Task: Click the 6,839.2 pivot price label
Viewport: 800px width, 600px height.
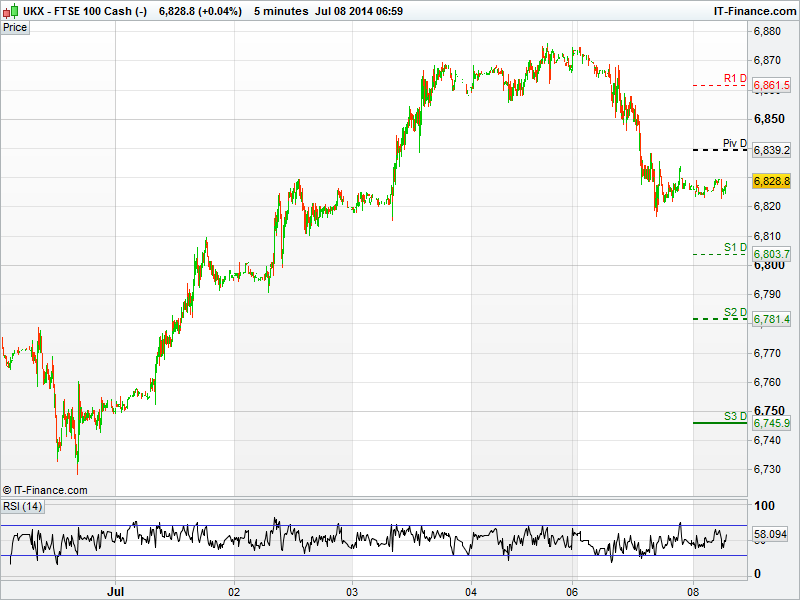Action: pos(771,150)
